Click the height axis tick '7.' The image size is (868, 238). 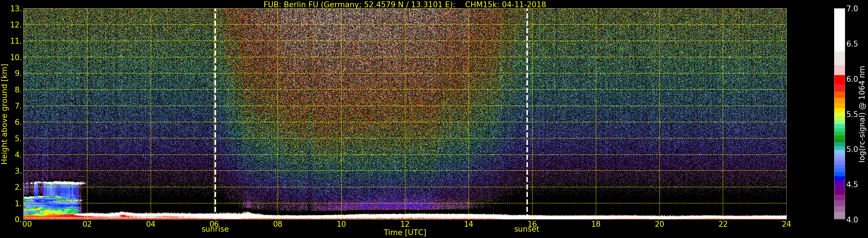coord(18,106)
